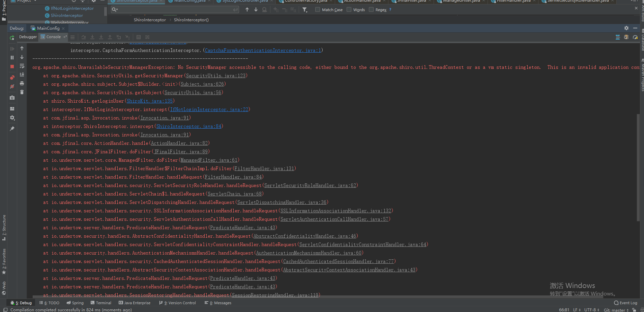The height and width of the screenshot is (312, 644).
Task: Click Evaluate Expression calculator icon
Action: tap(139, 37)
